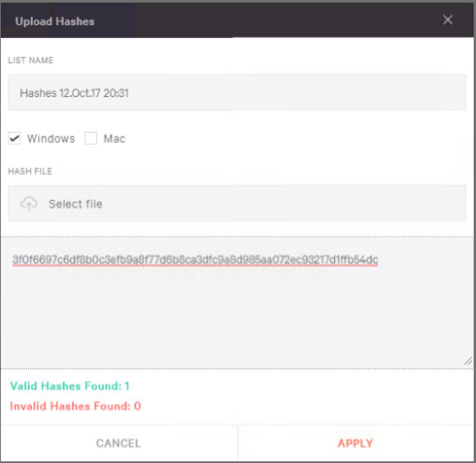Click the Invalid Hashes Found message

76,406
